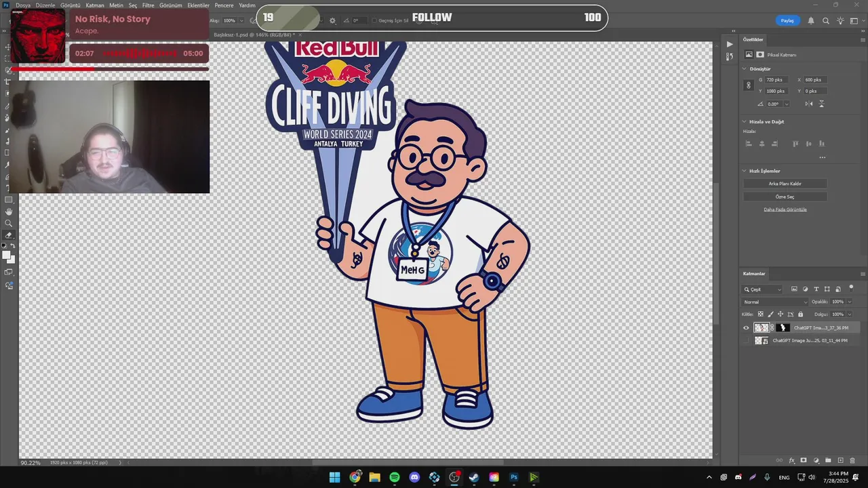This screenshot has width=868, height=488.
Task: Flip layer horizontally in Özellikler
Action: pos(809,104)
